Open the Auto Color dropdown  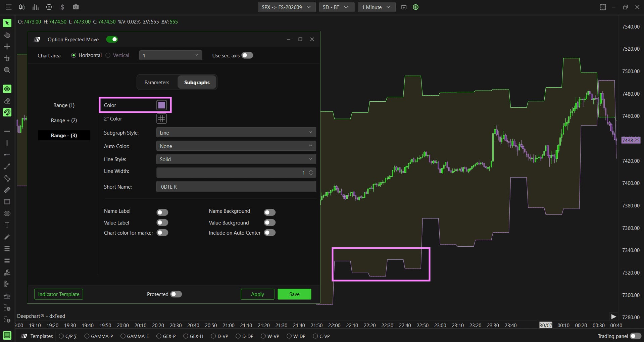pos(236,146)
